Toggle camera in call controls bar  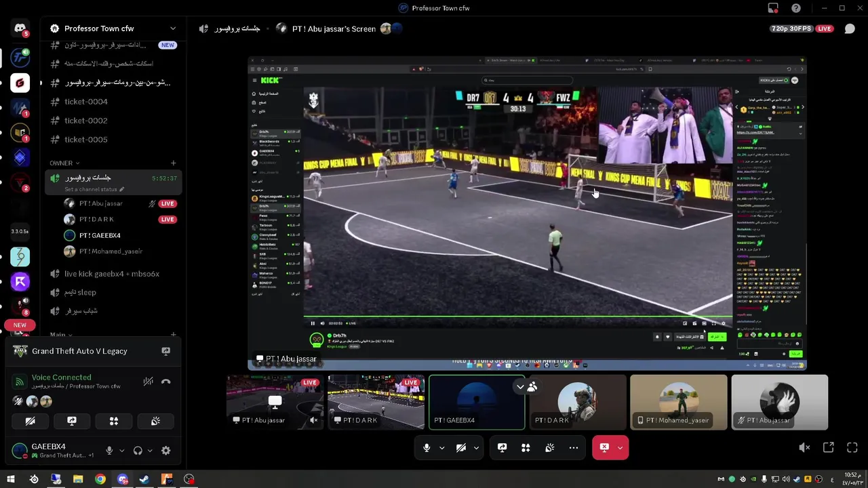[461, 448]
